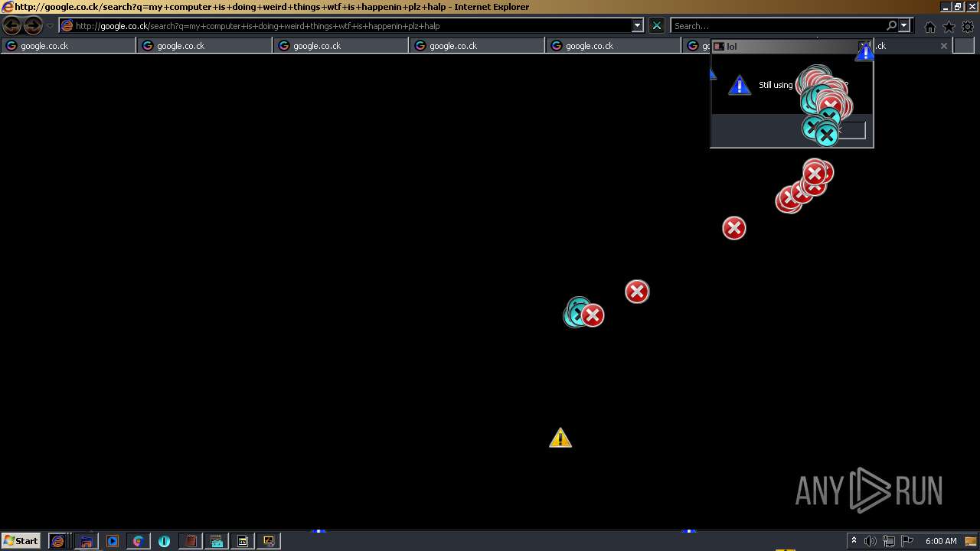The width and height of the screenshot is (980, 551).
Task: Switch to the second google.co.ck tab
Action: pos(204,46)
